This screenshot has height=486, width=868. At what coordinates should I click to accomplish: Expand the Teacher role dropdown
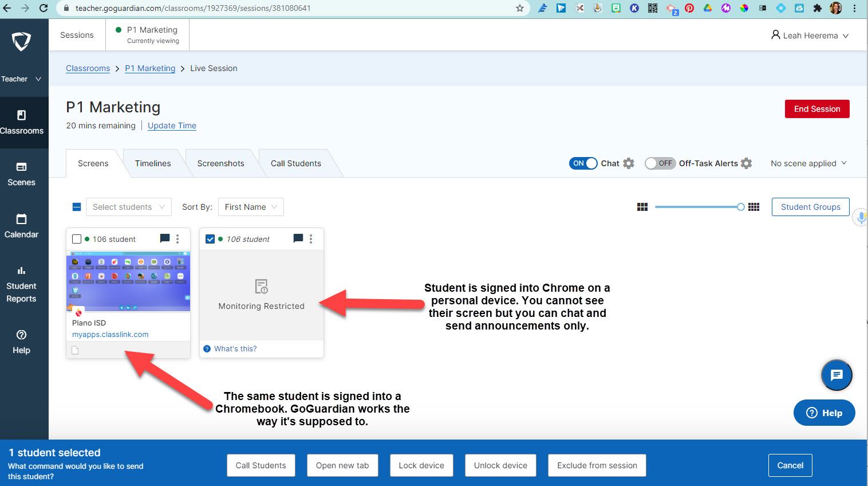(x=21, y=79)
